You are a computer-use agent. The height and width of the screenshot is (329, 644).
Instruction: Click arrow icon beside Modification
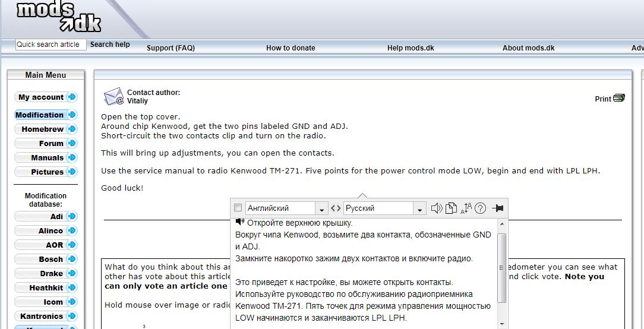pos(72,115)
